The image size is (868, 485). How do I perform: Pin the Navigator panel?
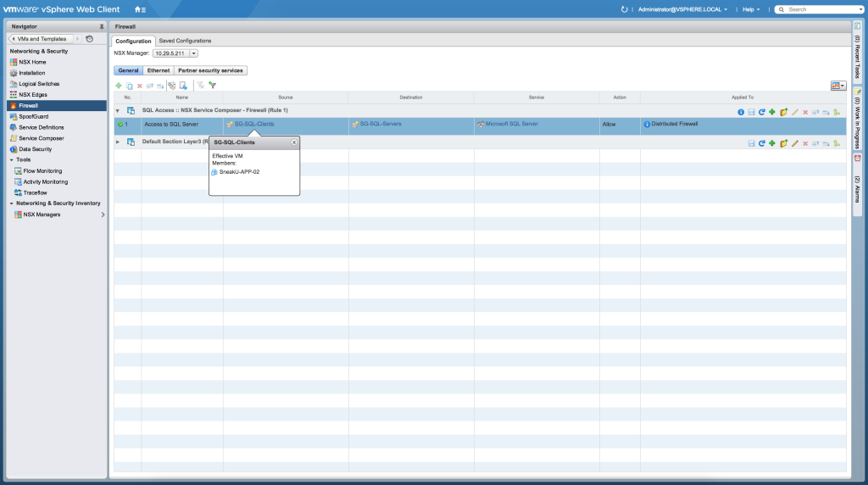102,26
